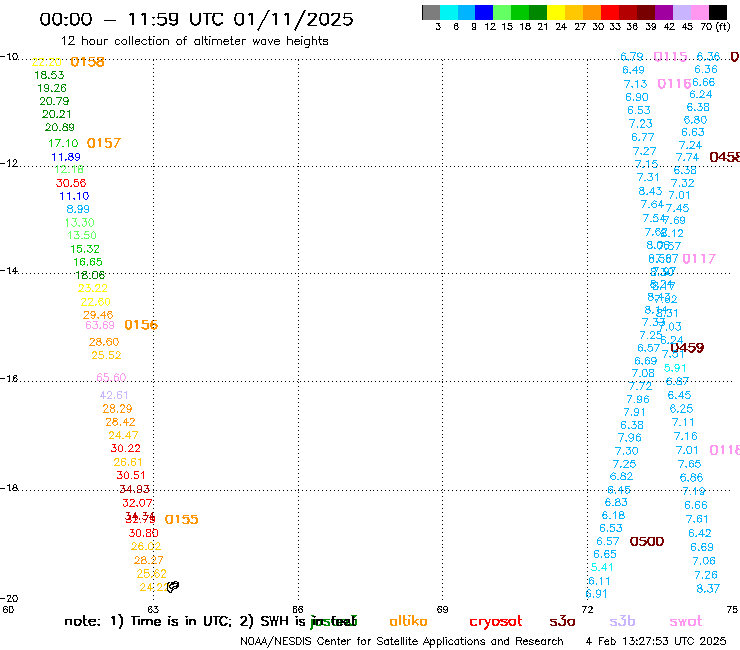Click pink wave height value 63.69
The width and height of the screenshot is (740, 650).
(x=100, y=325)
